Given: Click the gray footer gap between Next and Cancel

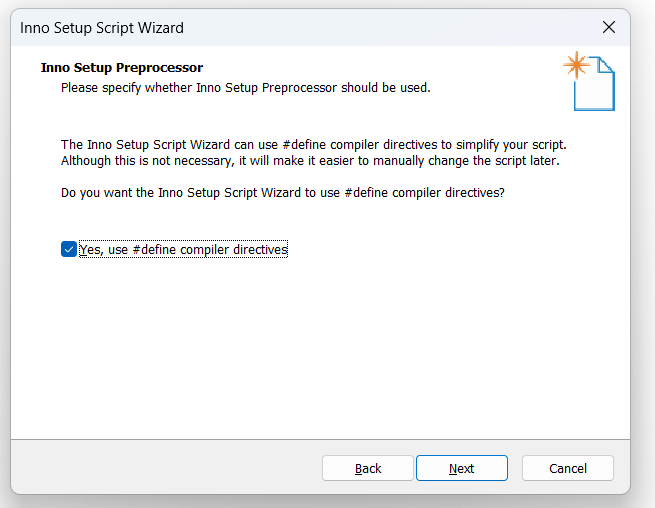Looking at the screenshot, I should [515, 468].
